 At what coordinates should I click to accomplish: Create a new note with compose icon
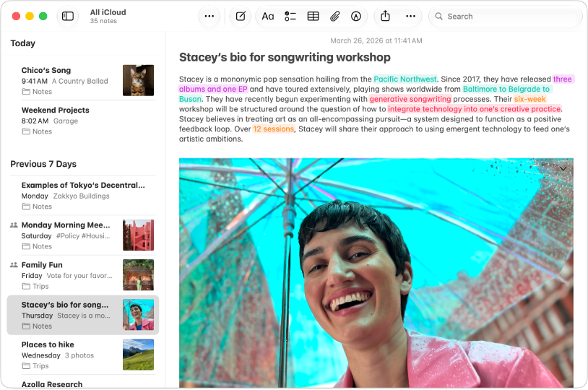[x=241, y=16]
